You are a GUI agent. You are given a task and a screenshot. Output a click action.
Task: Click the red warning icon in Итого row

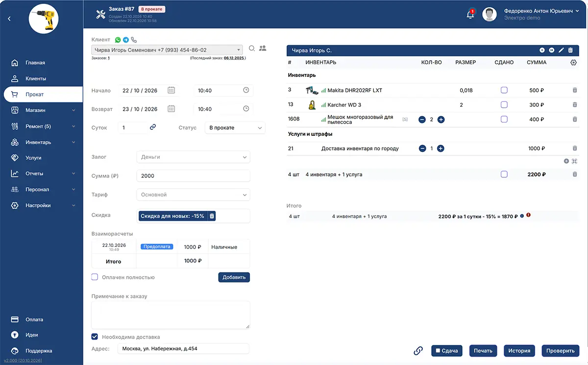tap(529, 215)
